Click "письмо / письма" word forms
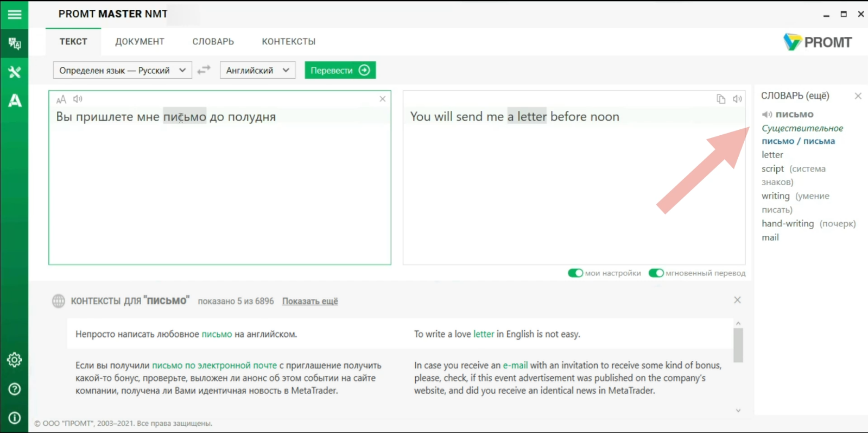868x433 pixels. point(798,141)
